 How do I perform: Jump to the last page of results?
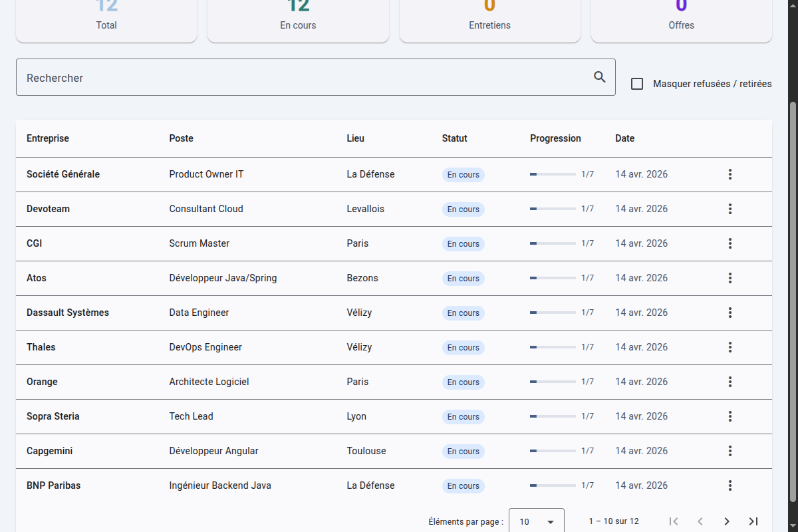click(x=753, y=521)
